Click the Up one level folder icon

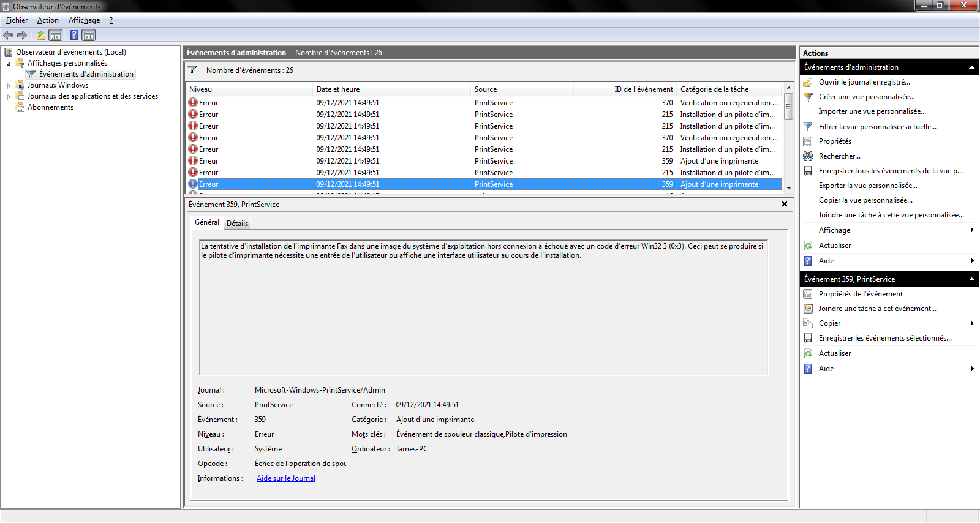(x=40, y=35)
